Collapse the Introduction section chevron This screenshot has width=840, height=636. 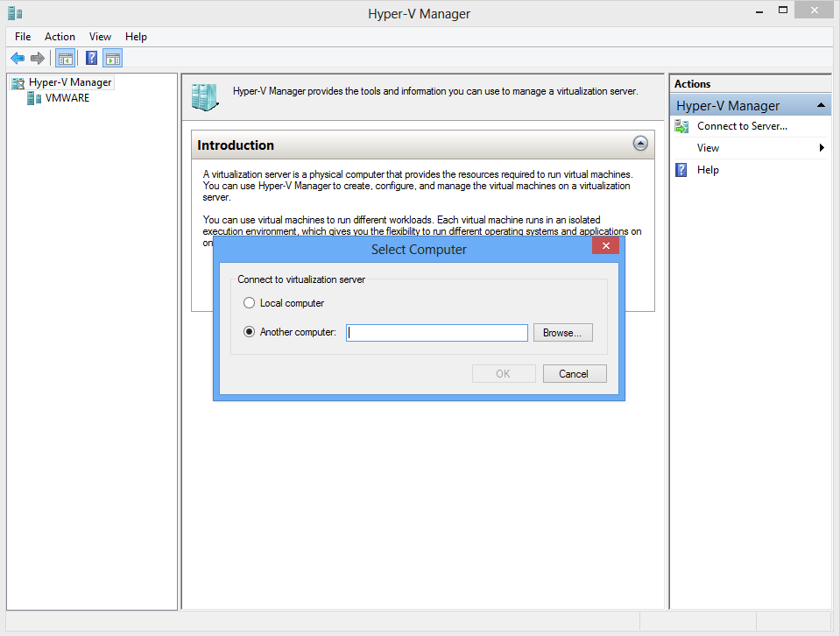click(x=640, y=144)
